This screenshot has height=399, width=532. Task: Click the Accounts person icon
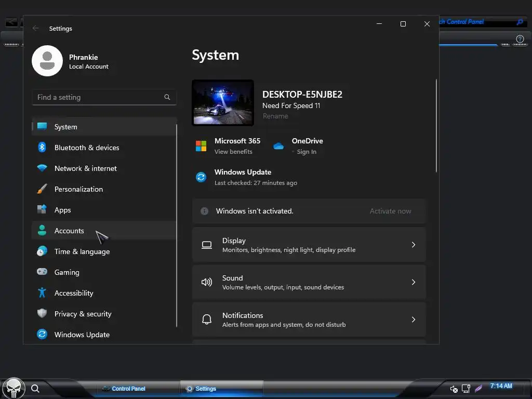(x=42, y=230)
